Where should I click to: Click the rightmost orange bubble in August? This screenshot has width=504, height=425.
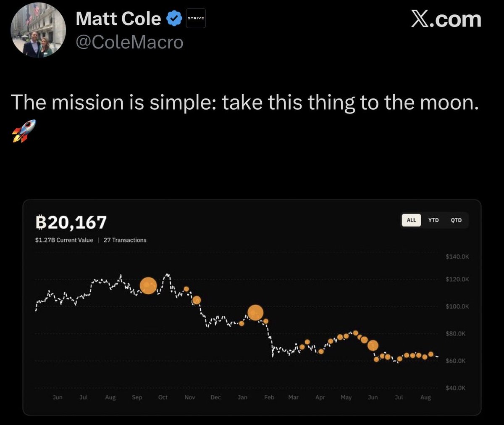click(x=430, y=354)
